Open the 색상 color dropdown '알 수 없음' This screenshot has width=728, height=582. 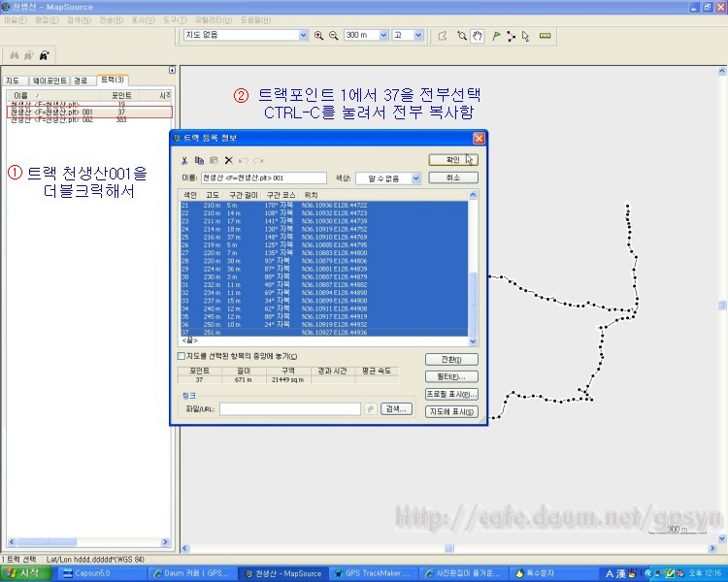click(x=416, y=178)
